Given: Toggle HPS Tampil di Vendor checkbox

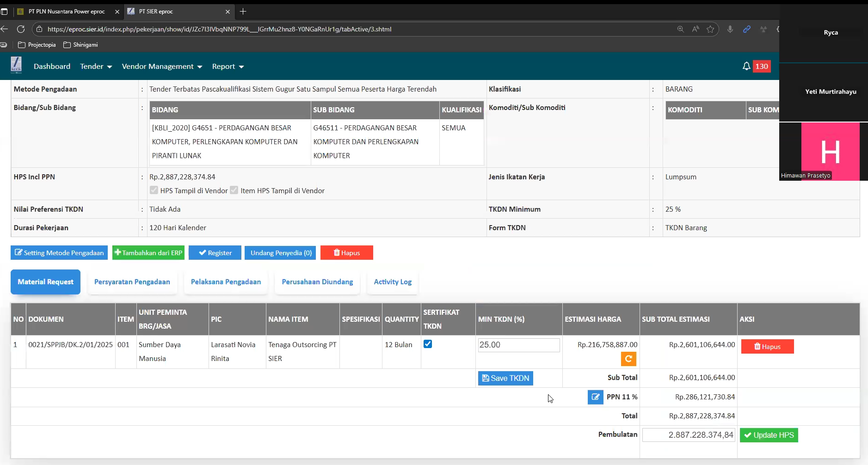Looking at the screenshot, I should click(x=154, y=190).
